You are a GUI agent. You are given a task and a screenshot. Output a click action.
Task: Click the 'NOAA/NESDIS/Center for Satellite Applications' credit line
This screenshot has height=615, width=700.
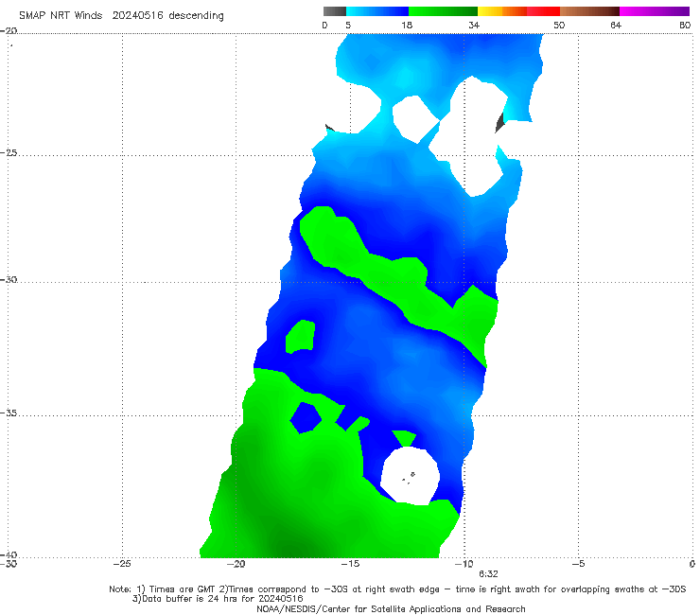pos(391,608)
